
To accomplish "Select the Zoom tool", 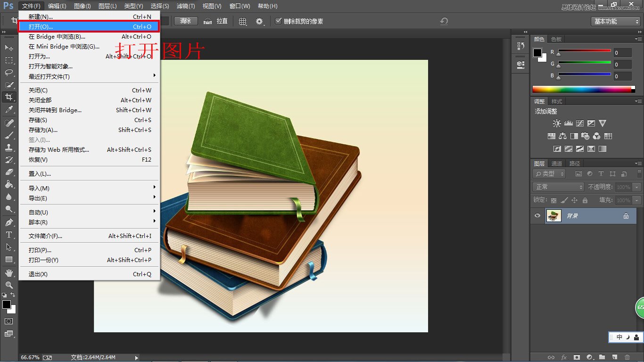I will (x=9, y=285).
